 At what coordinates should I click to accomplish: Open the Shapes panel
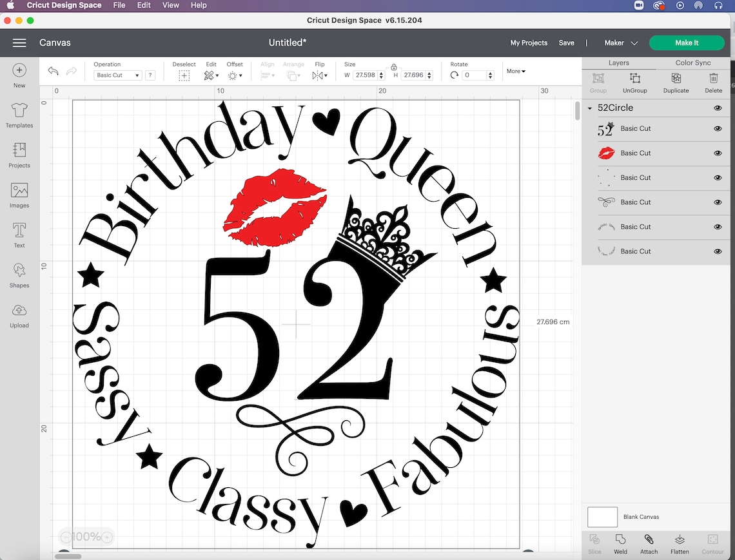19,273
